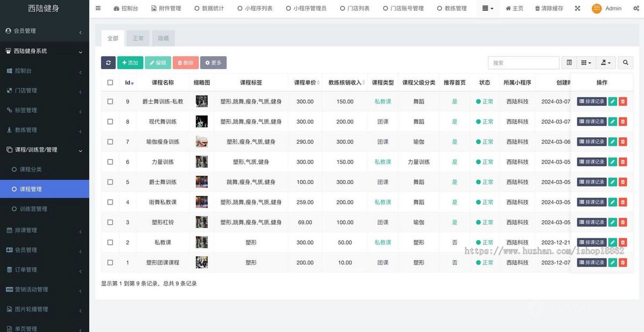Open 排课记录 for 瑜伽瘦身训练
Viewport: 644px width, 332px height.
(591, 142)
